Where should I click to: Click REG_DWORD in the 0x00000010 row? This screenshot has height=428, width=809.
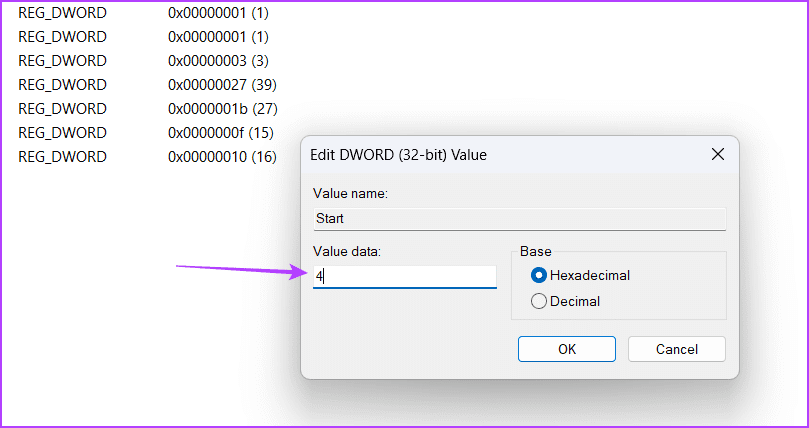point(62,156)
